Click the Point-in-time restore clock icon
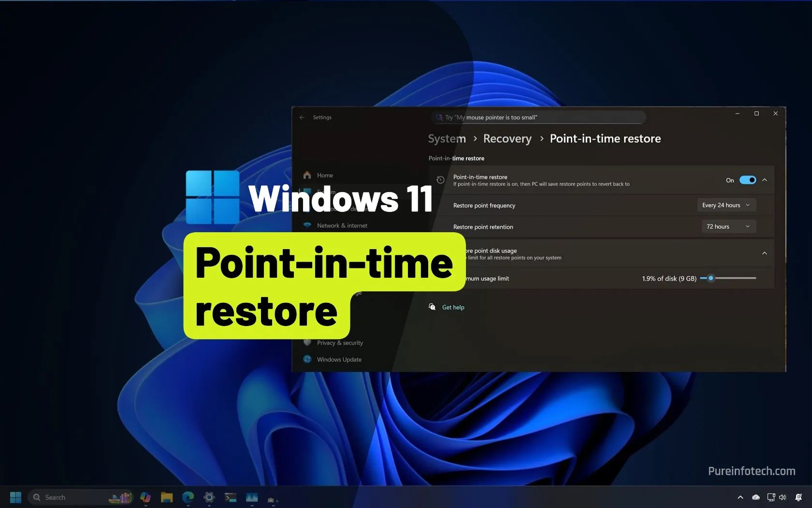The image size is (812, 508). 440,179
